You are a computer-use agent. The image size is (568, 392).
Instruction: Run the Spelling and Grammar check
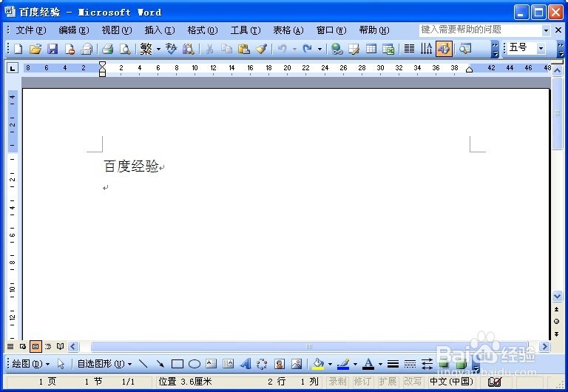click(x=171, y=49)
